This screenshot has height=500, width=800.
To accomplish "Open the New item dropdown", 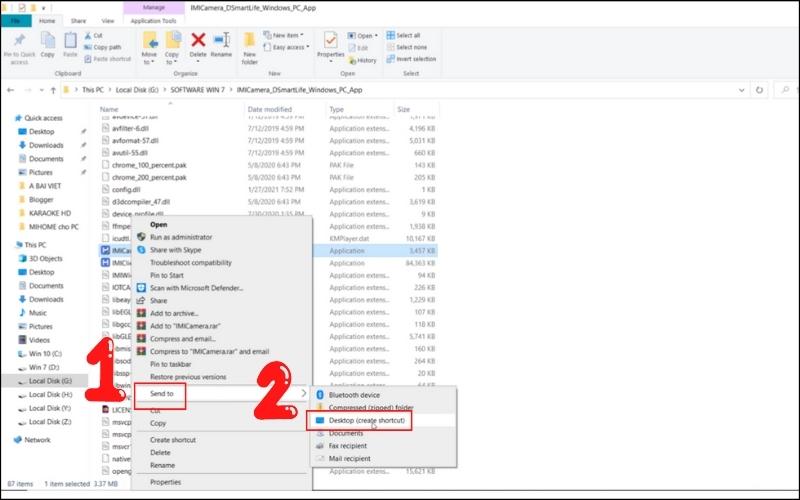I will [283, 35].
